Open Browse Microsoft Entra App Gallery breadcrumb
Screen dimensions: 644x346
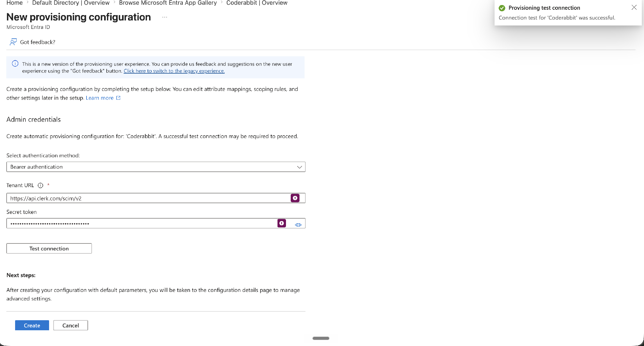click(x=168, y=3)
